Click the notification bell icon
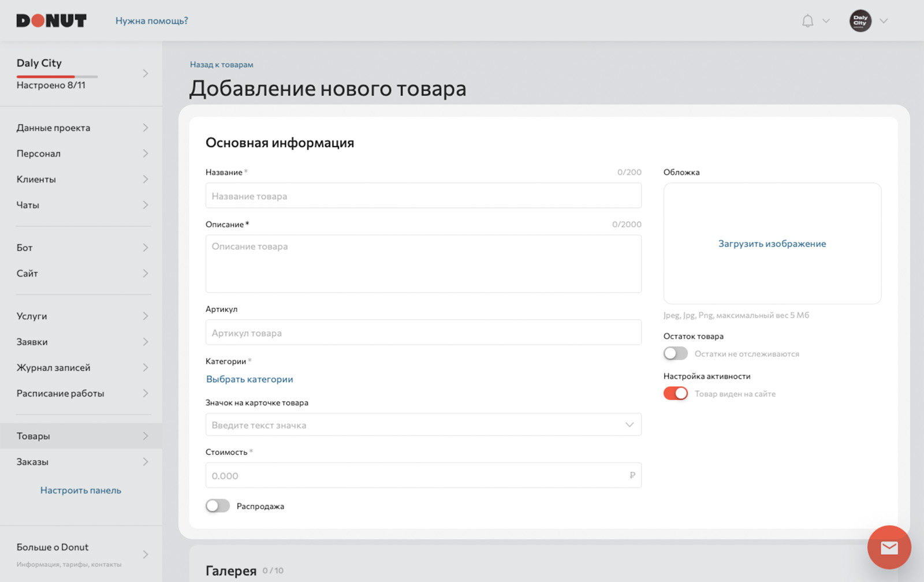The image size is (924, 582). click(807, 21)
